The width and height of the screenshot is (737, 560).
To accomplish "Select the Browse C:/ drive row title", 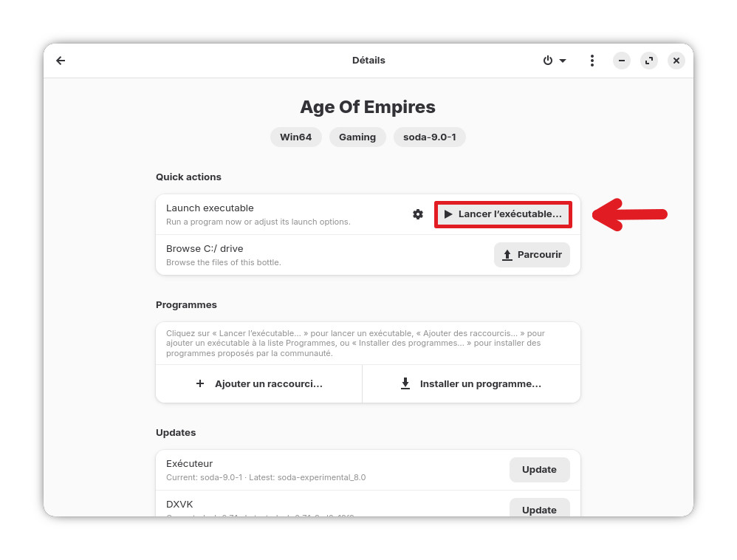I will coord(205,249).
